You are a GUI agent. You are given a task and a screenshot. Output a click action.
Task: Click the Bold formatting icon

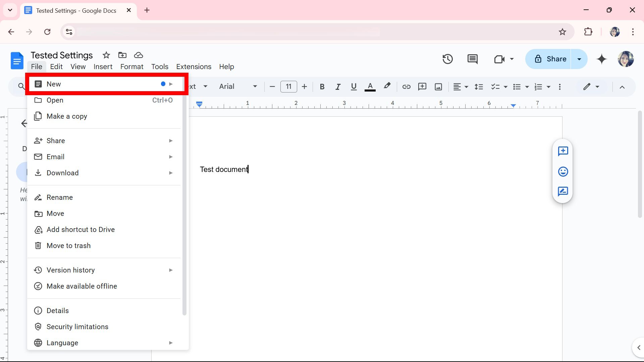point(322,86)
